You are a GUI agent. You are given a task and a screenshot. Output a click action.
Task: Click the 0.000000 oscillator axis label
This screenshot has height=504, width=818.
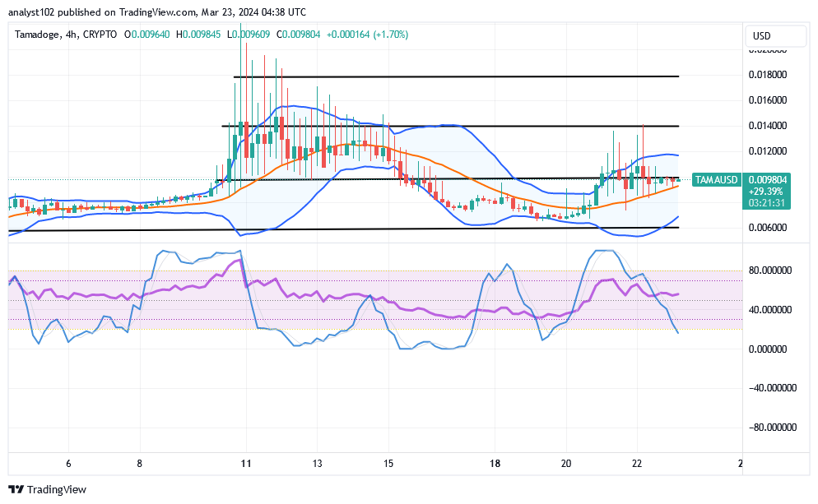[768, 349]
